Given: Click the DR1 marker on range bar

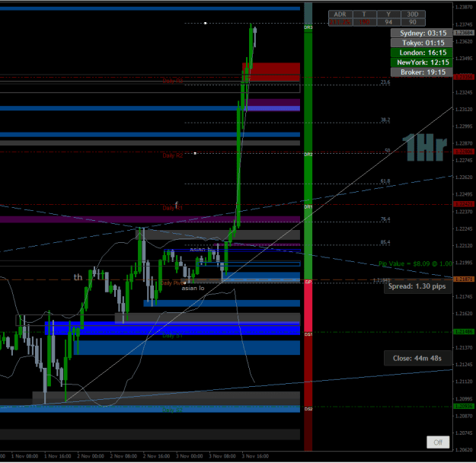Looking at the screenshot, I should click(308, 207).
